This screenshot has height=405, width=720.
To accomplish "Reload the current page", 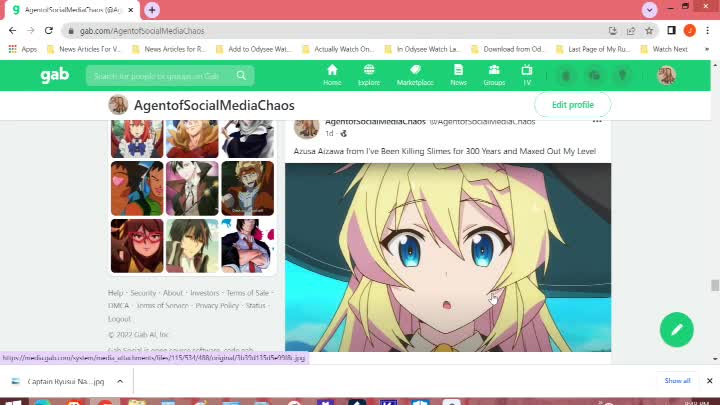I will pos(49,31).
